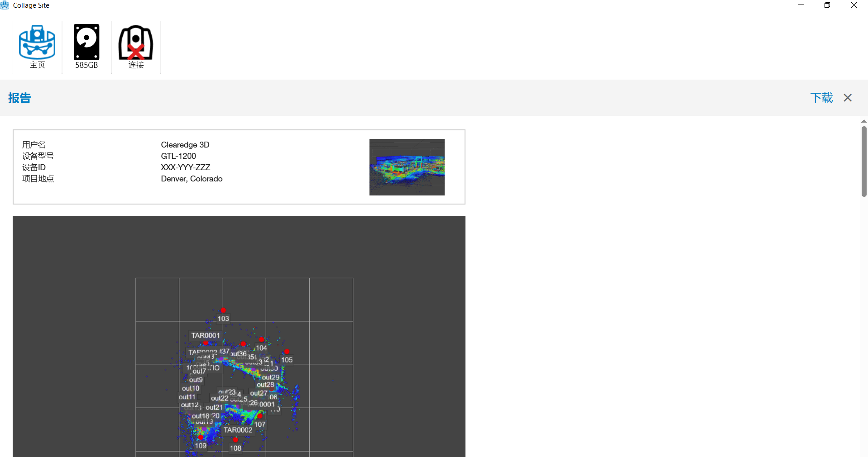Open the point cloud preview thumbnail

407,167
